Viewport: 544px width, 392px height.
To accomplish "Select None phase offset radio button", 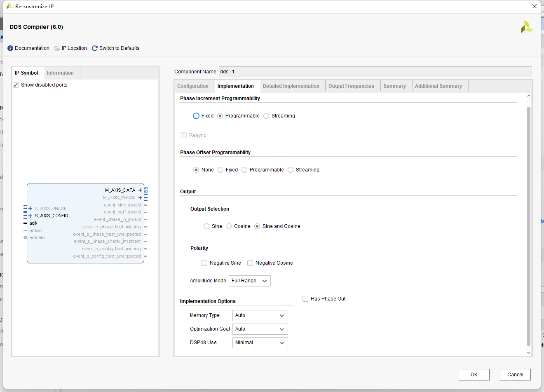I will [196, 170].
